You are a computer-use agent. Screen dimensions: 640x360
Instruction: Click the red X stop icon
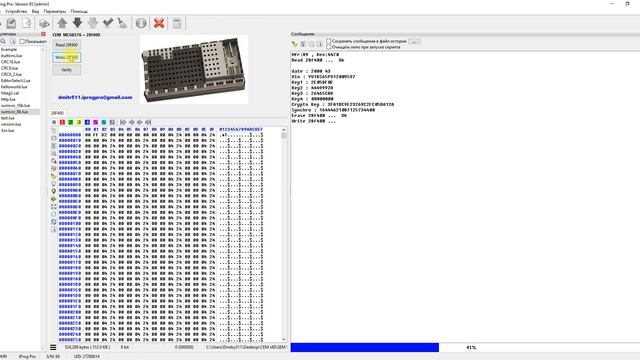(x=159, y=23)
